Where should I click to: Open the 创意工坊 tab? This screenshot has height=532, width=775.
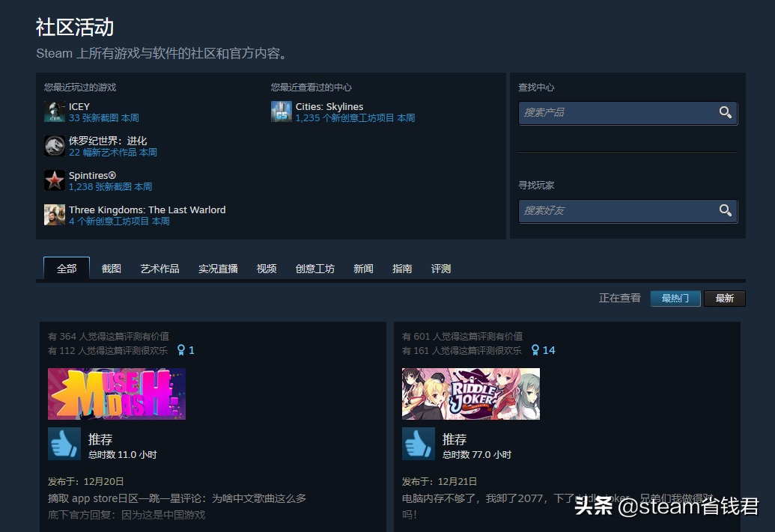[315, 269]
